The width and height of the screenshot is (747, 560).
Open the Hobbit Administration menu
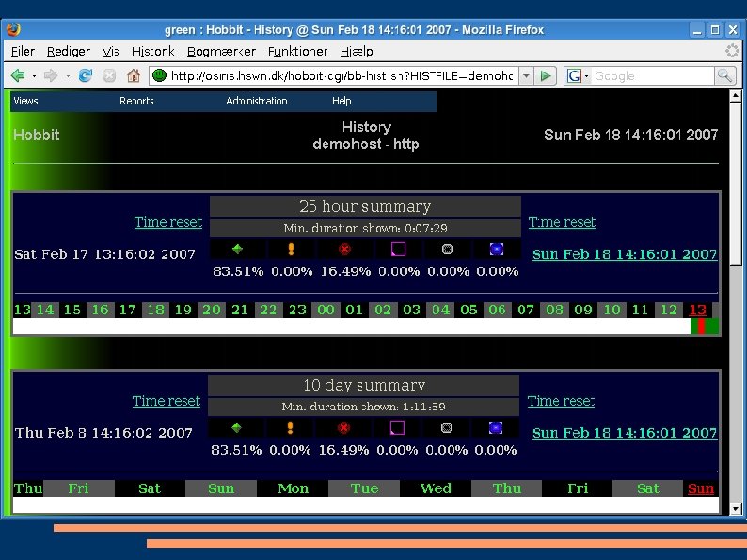click(256, 101)
